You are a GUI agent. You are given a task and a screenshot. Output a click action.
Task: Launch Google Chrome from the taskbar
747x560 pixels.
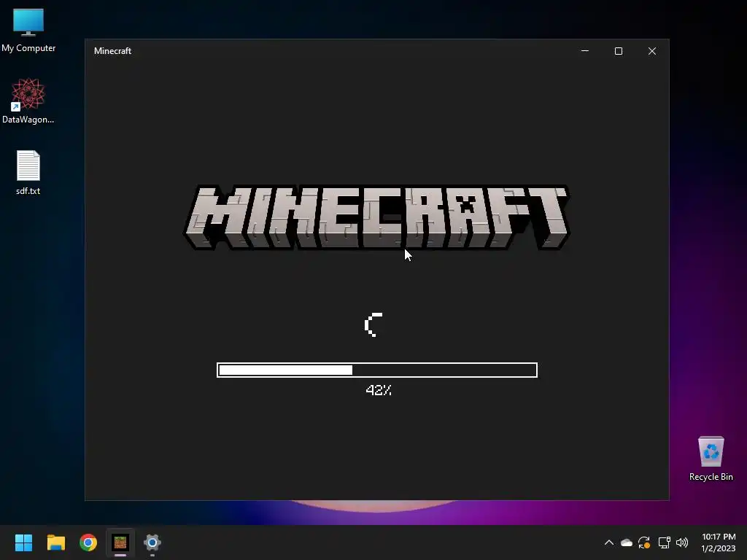pyautogui.click(x=88, y=542)
